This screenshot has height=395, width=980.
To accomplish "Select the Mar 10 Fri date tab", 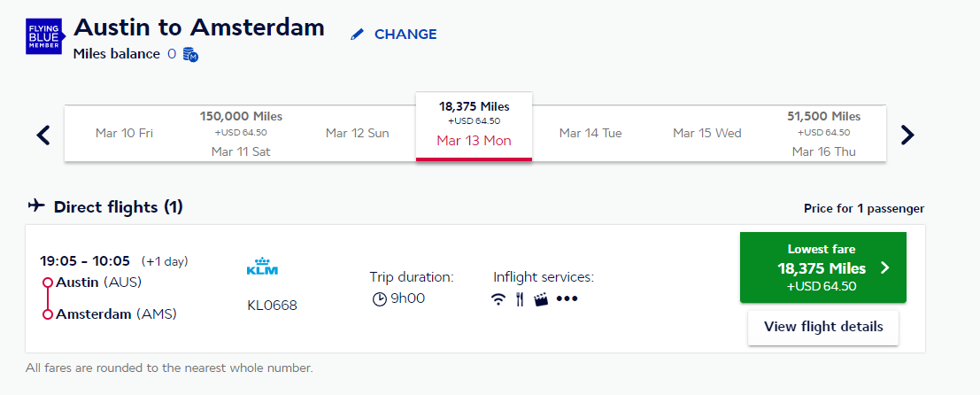I will pyautogui.click(x=124, y=133).
